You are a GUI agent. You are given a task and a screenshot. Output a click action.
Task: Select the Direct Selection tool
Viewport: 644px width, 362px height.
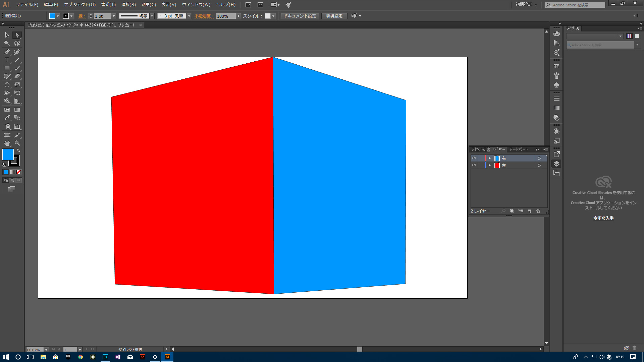click(17, 35)
